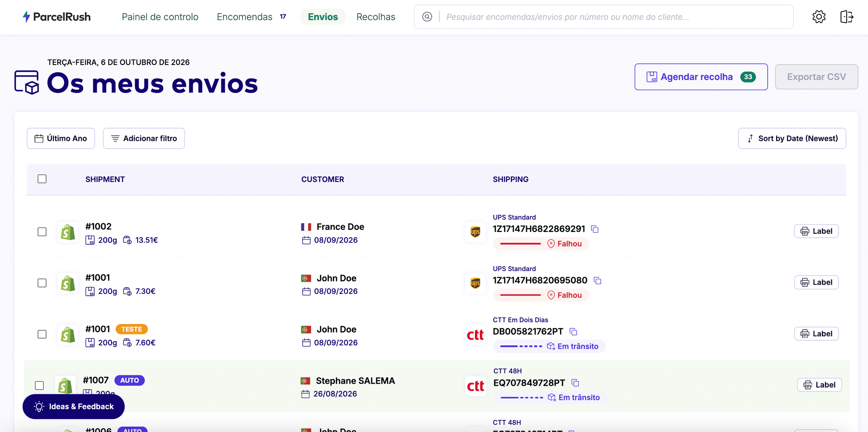
Task: Copy tracking number 1Z17147H6822869291
Action: (595, 229)
